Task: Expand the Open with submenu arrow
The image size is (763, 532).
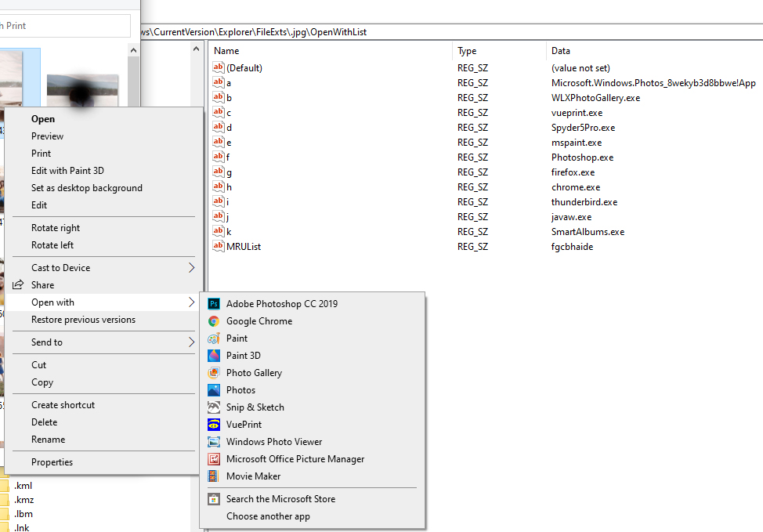Action: point(192,302)
